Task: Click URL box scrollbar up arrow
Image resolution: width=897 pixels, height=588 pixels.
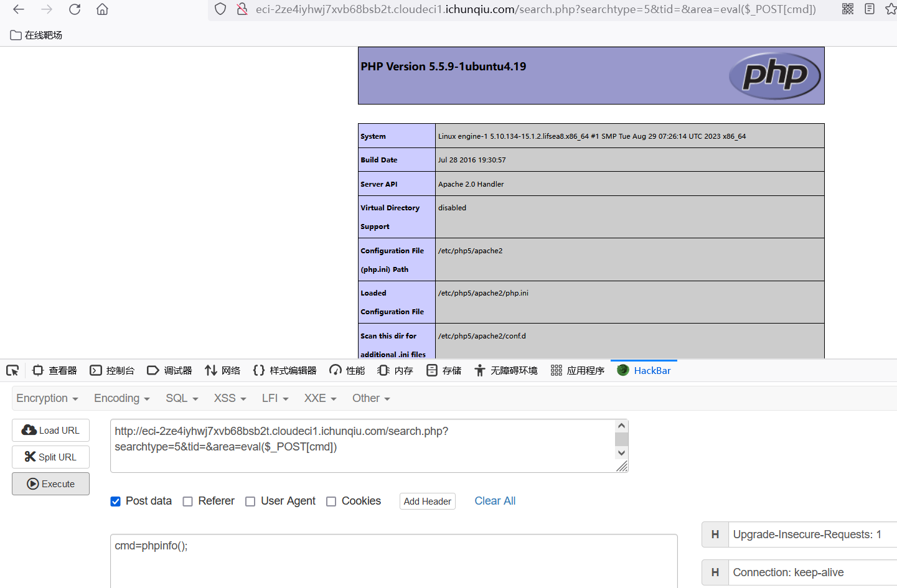Action: (x=621, y=426)
